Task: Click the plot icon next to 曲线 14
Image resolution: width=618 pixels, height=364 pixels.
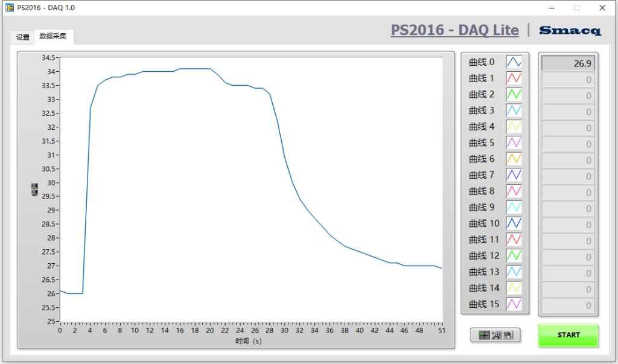Action: (x=514, y=289)
